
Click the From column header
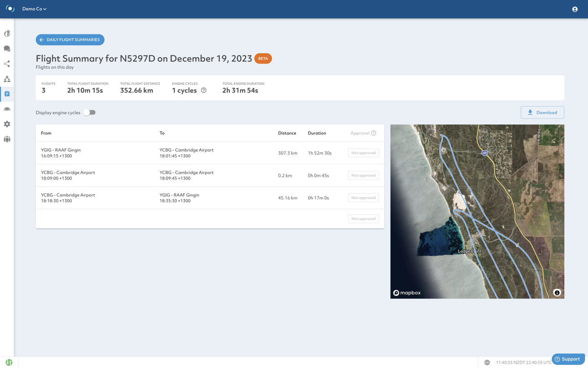click(46, 133)
